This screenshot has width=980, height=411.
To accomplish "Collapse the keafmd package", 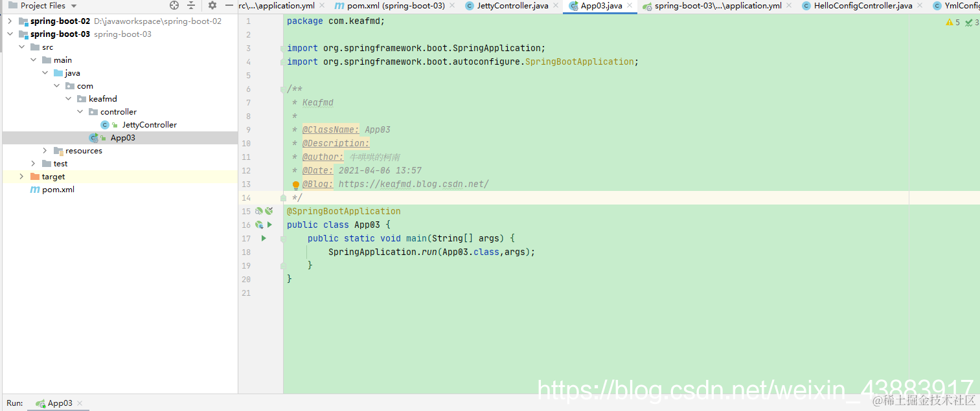I will (68, 99).
